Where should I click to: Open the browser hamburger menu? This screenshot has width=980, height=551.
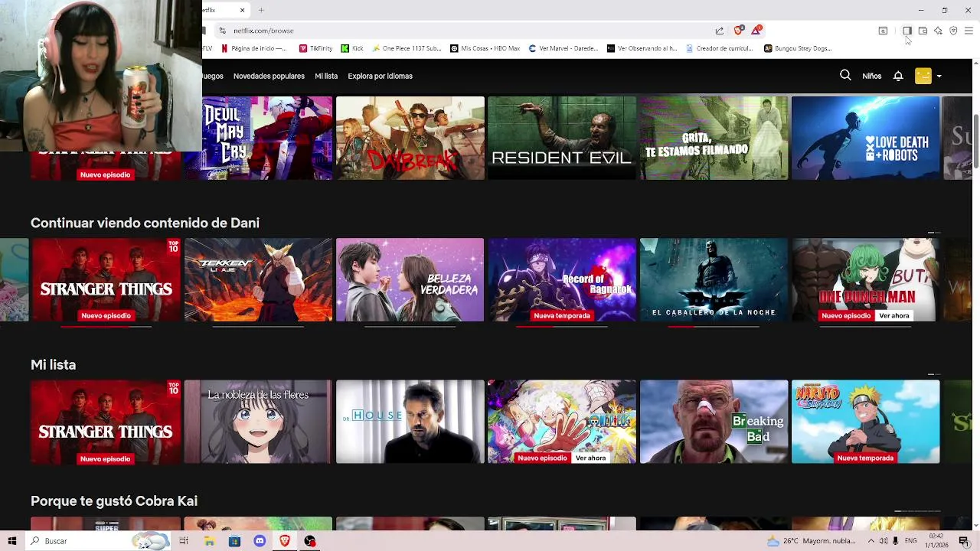(969, 31)
